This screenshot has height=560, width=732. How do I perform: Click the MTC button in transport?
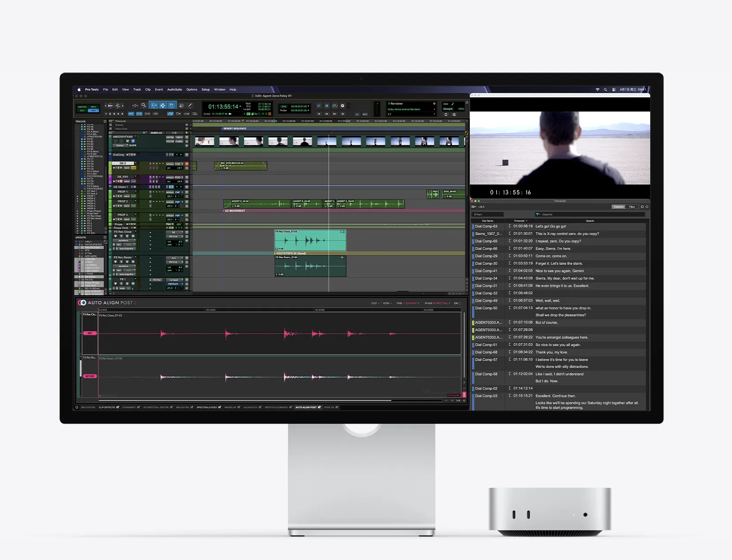point(365,114)
